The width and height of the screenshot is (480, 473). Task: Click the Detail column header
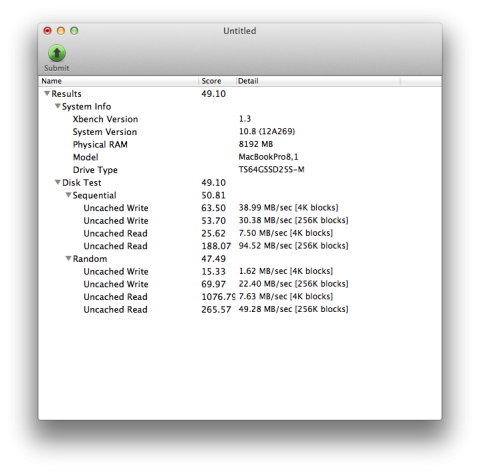(x=318, y=81)
